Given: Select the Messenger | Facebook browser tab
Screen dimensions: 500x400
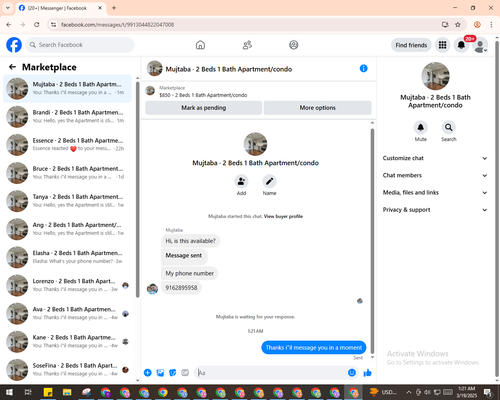Looking at the screenshot, I should point(60,8).
